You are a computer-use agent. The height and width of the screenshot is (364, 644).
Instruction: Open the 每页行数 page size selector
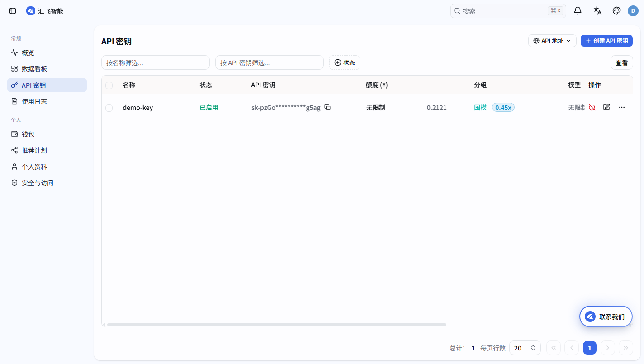tap(525, 348)
